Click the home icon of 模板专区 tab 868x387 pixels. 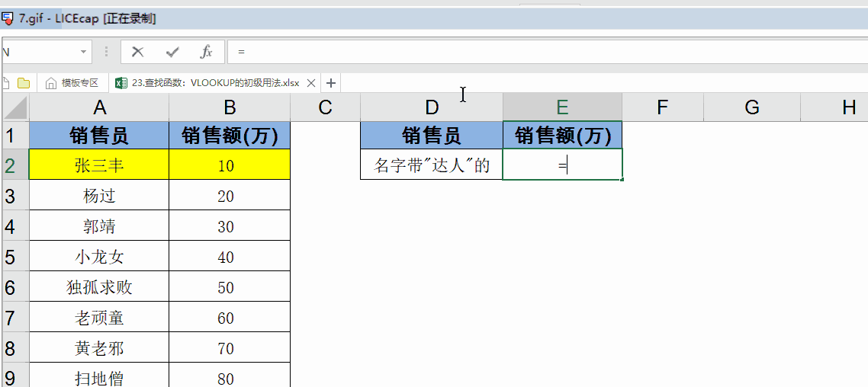tap(51, 83)
